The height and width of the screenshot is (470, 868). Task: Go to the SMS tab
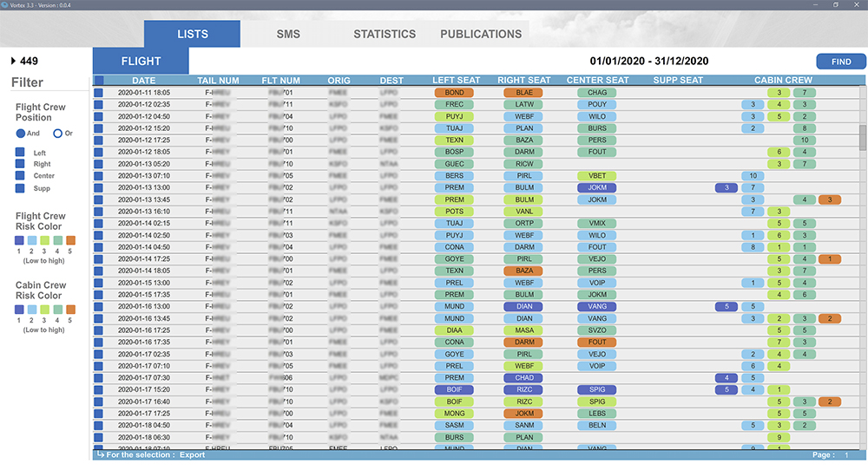click(x=288, y=34)
